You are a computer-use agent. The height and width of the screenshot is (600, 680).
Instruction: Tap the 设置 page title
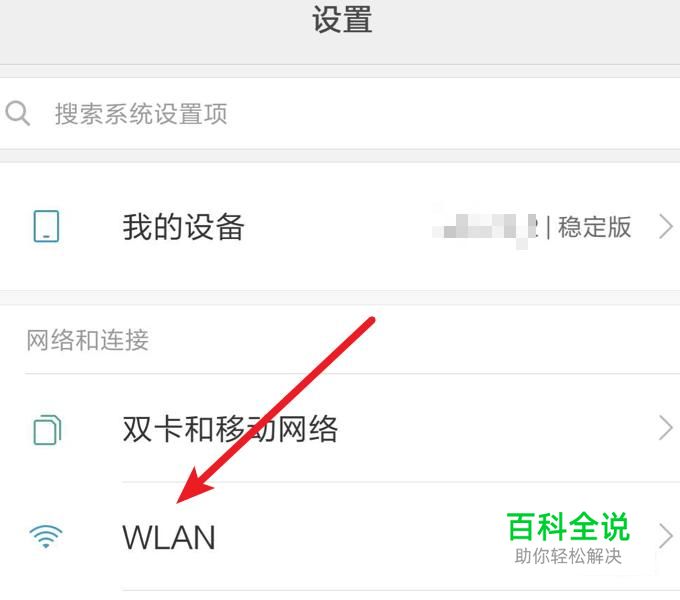click(342, 20)
